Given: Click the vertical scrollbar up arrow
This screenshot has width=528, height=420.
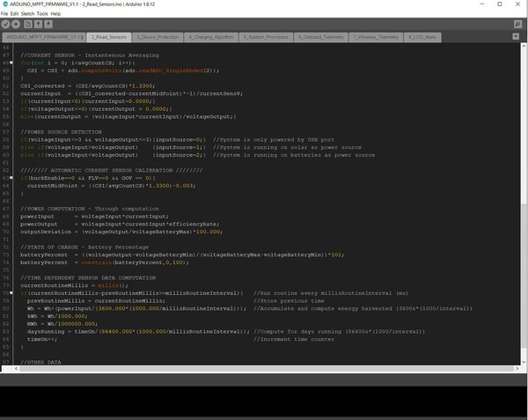Looking at the screenshot, I should pos(524,46).
